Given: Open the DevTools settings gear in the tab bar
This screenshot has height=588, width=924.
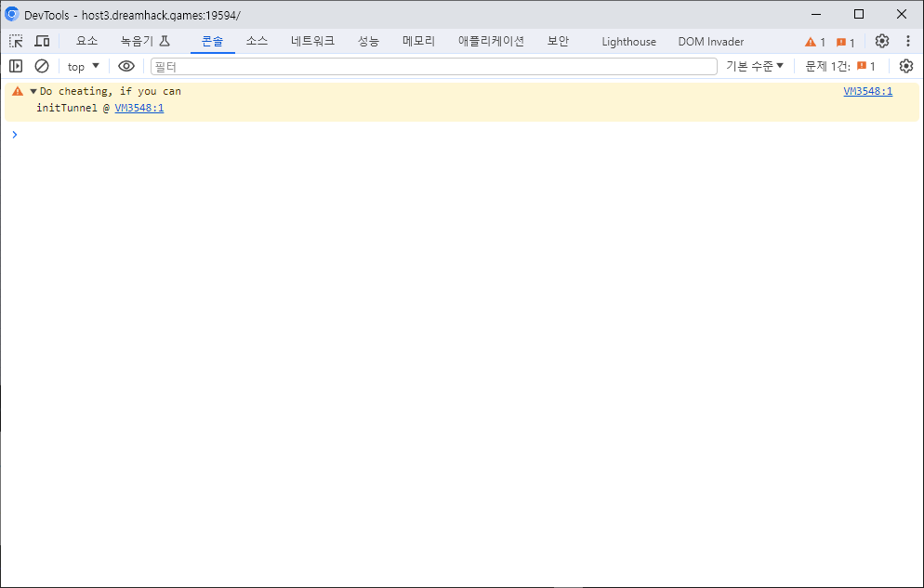Looking at the screenshot, I should (x=882, y=41).
